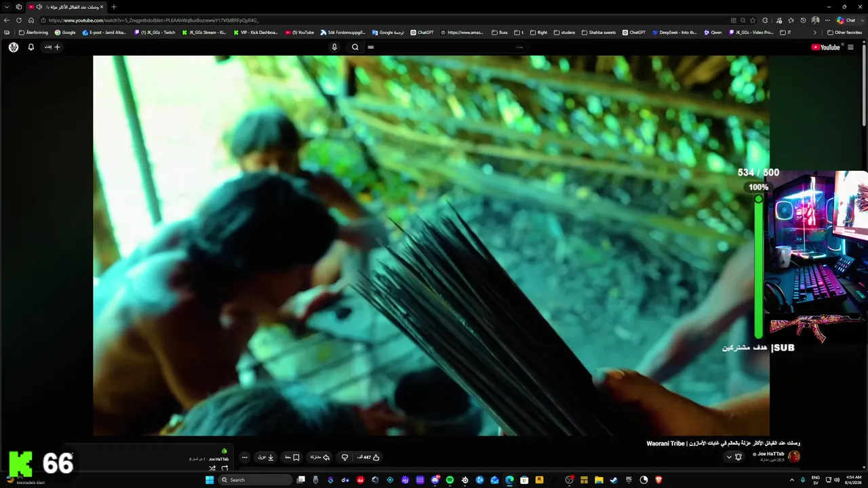Close the YouTube browser tab
Image resolution: width=868 pixels, height=488 pixels.
coord(102,7)
